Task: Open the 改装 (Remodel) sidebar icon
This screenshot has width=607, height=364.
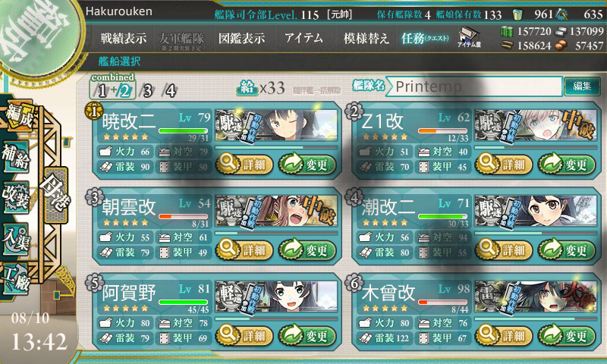Action: coord(15,197)
